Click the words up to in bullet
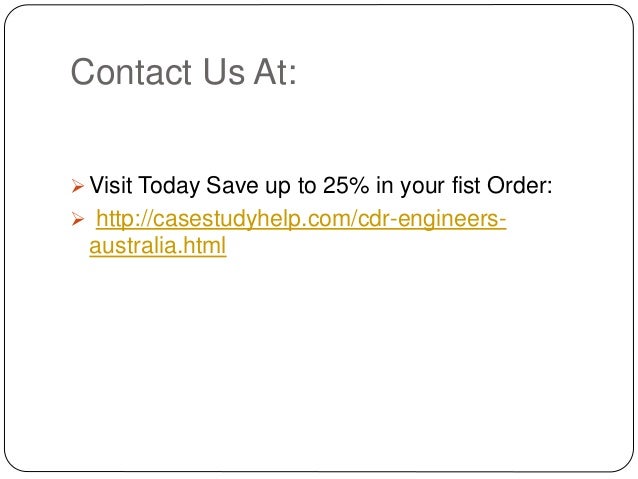The width and height of the screenshot is (638, 479). 291,186
